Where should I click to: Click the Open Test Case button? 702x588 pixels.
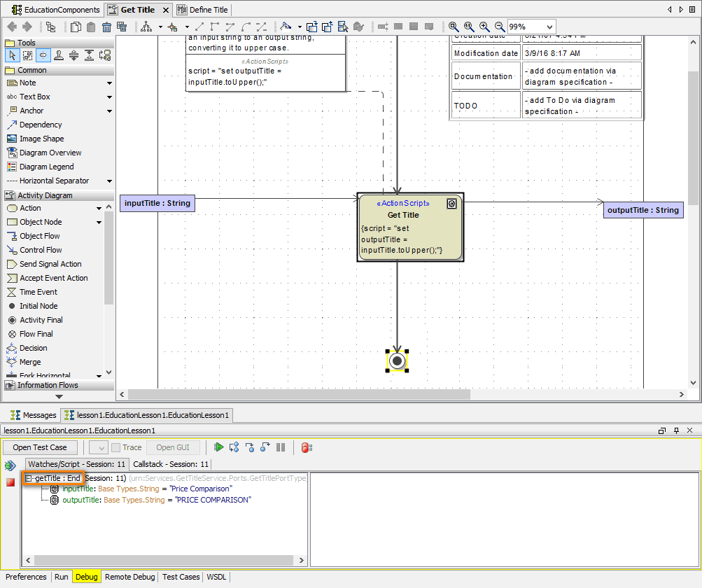[x=40, y=447]
